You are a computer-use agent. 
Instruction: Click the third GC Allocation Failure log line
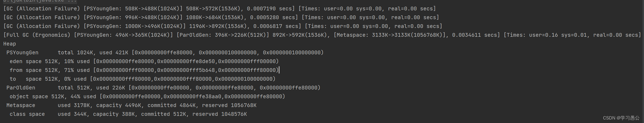[223, 26]
